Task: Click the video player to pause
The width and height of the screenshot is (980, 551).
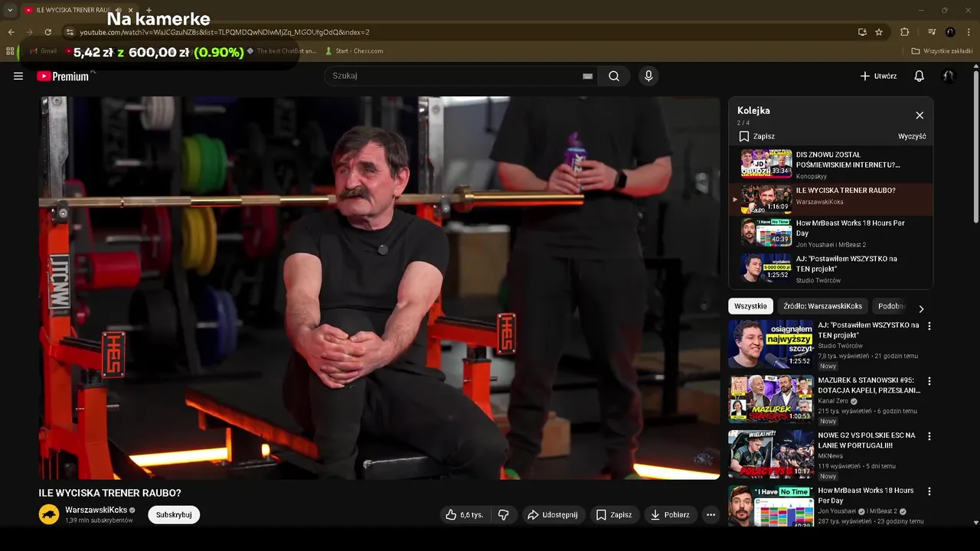Action: [379, 288]
